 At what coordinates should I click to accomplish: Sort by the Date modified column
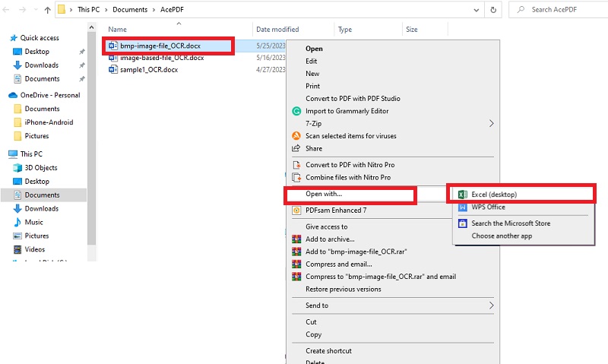(x=277, y=30)
